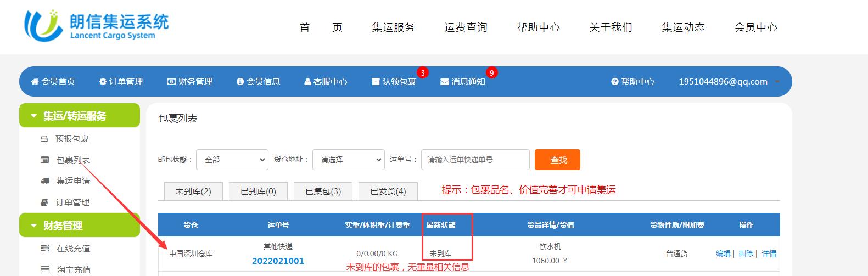This screenshot has width=868, height=276.
Task: Click the money icon for 财务管理
Action: [x=171, y=82]
